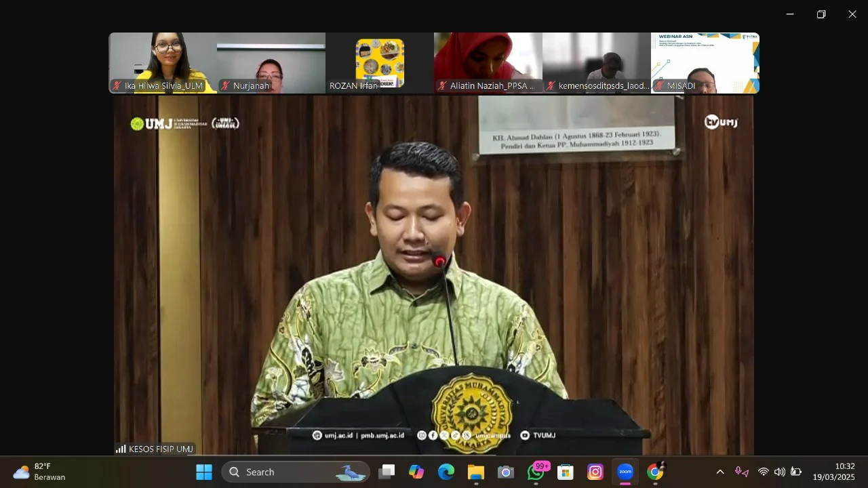Open the weather widget showing 82°F Berawan

(x=39, y=472)
